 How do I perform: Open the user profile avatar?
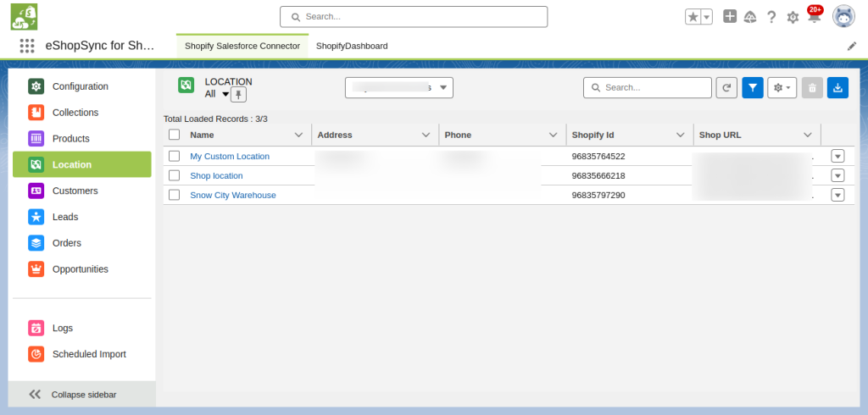pyautogui.click(x=843, y=17)
